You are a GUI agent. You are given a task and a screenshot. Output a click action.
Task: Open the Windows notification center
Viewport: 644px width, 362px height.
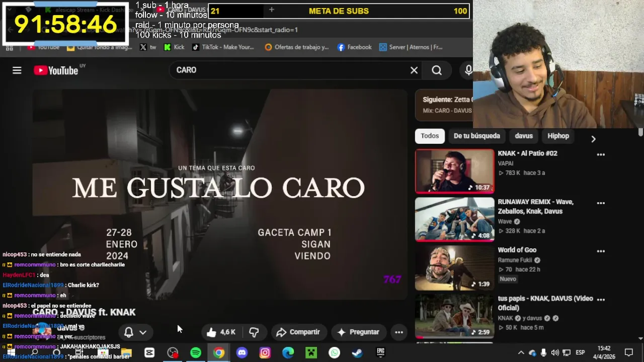click(x=628, y=353)
